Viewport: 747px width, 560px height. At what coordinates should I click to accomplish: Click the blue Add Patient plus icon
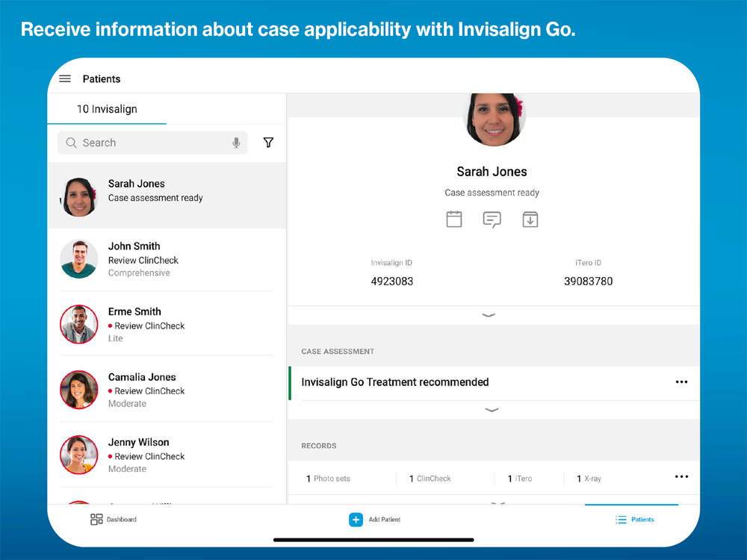[356, 520]
